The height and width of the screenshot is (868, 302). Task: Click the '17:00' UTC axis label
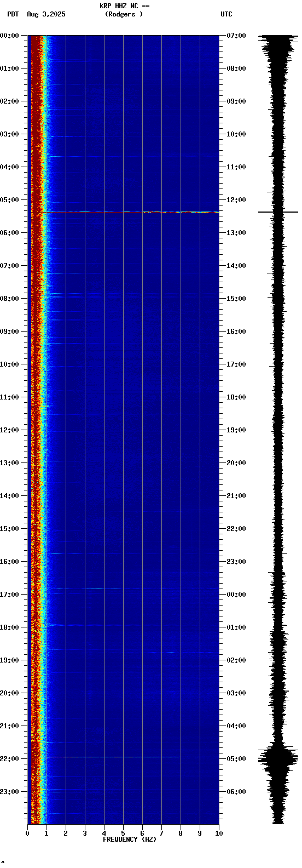pyautogui.click(x=236, y=364)
